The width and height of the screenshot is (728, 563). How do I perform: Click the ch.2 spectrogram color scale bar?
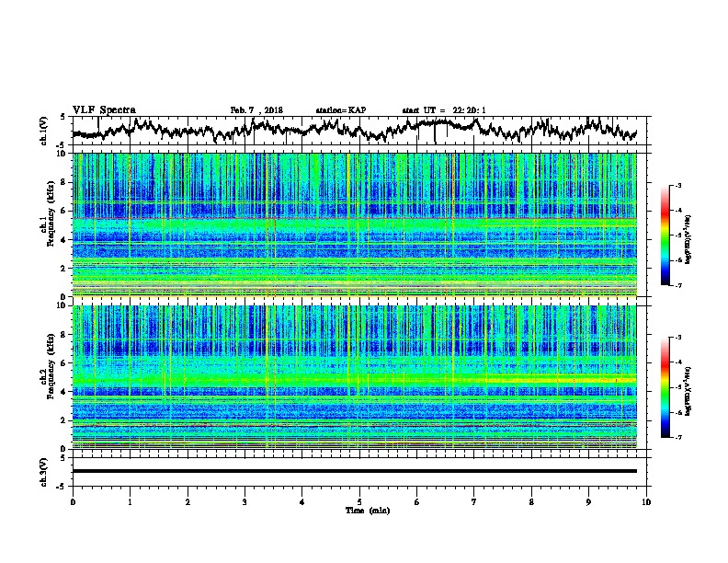(665, 387)
